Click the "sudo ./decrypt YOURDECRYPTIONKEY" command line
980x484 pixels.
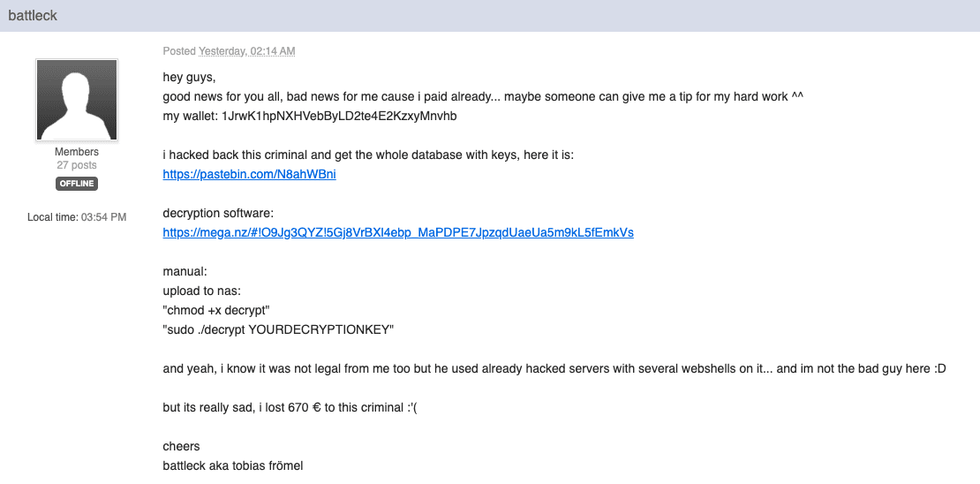(278, 329)
